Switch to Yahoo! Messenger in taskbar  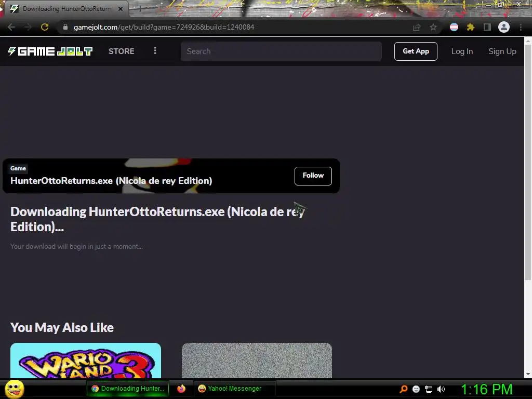234,389
